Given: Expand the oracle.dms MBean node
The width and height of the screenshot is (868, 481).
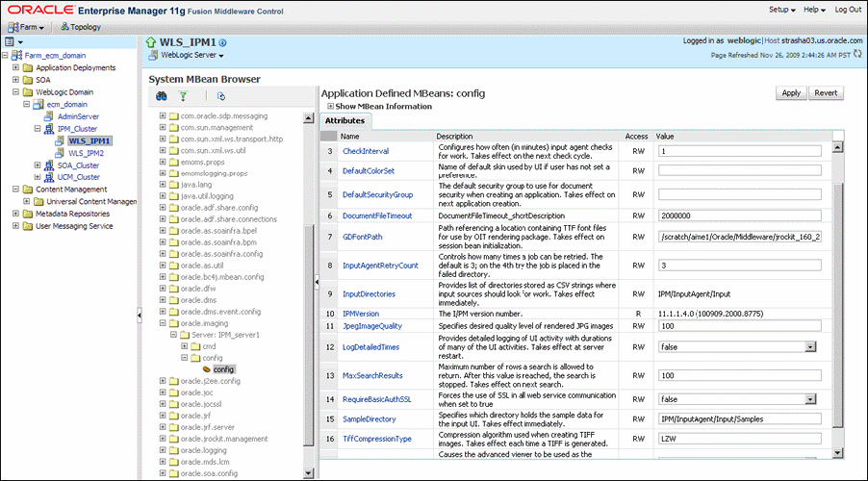Looking at the screenshot, I should tap(163, 299).
